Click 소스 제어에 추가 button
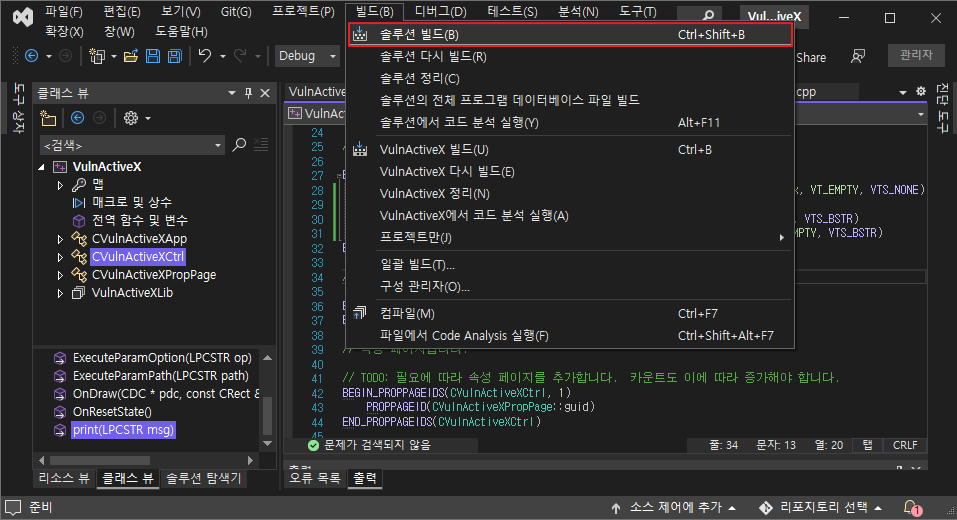Screen dimensions: 957x520 pyautogui.click(x=674, y=508)
